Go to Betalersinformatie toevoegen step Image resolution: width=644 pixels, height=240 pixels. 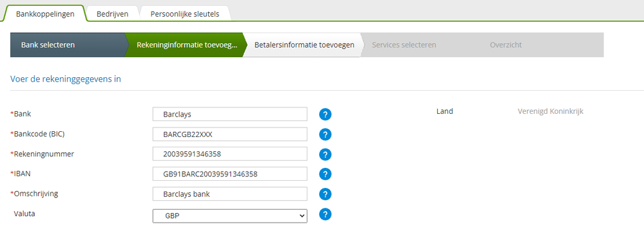pyautogui.click(x=303, y=44)
